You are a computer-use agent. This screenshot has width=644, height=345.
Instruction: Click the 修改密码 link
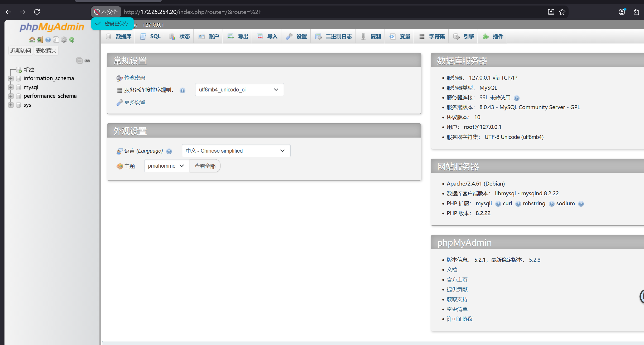(135, 78)
